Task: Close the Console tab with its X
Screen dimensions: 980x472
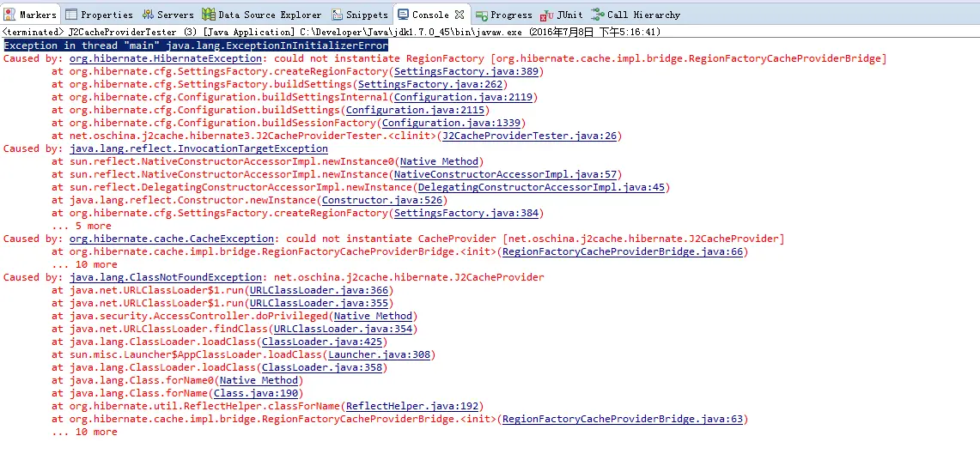Action: [x=460, y=15]
